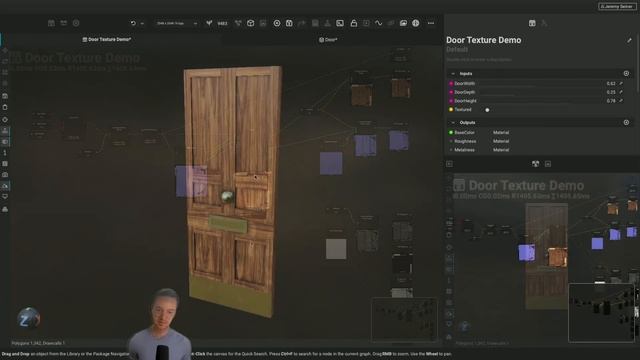Add a new input with the Inputs plus icon
This screenshot has width=640, height=360.
coord(626,73)
